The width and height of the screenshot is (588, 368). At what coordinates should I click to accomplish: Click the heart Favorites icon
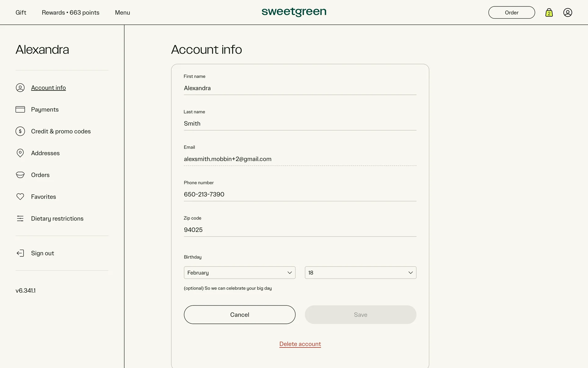tap(20, 197)
